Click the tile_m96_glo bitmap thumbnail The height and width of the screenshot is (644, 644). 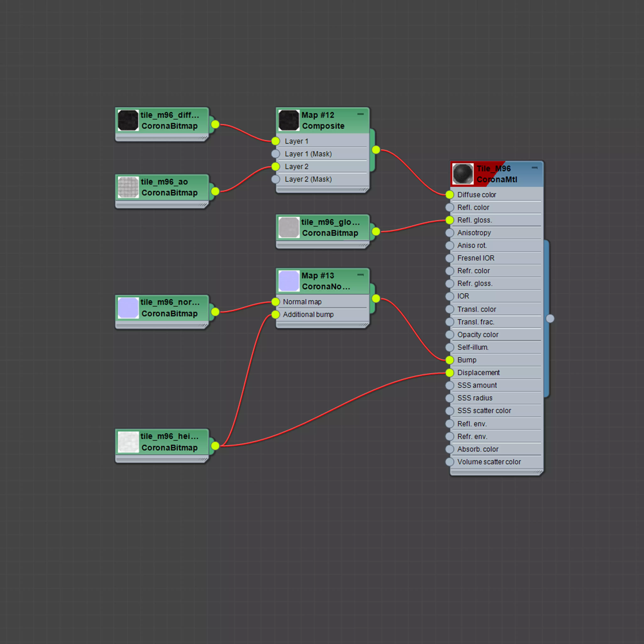coord(289,227)
